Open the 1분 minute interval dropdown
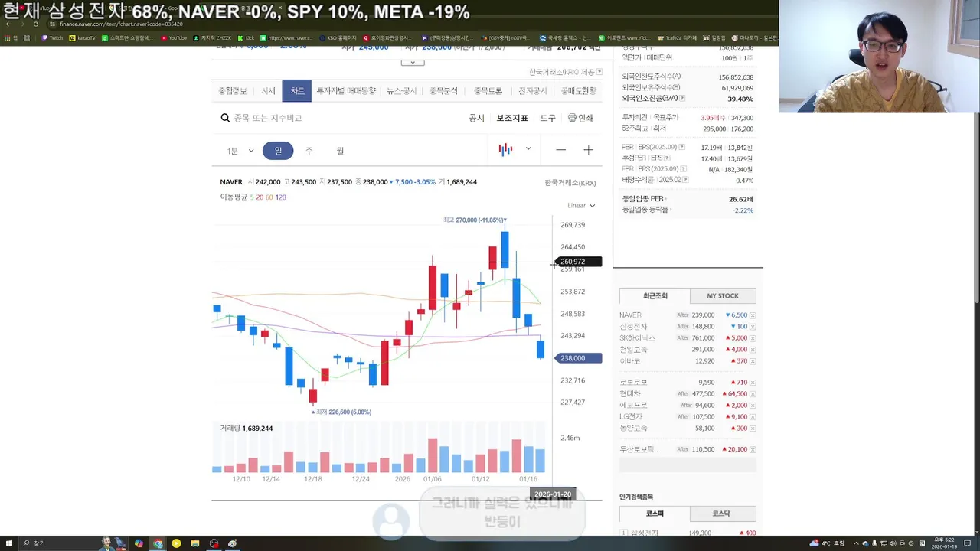This screenshot has height=551, width=980. coord(240,151)
